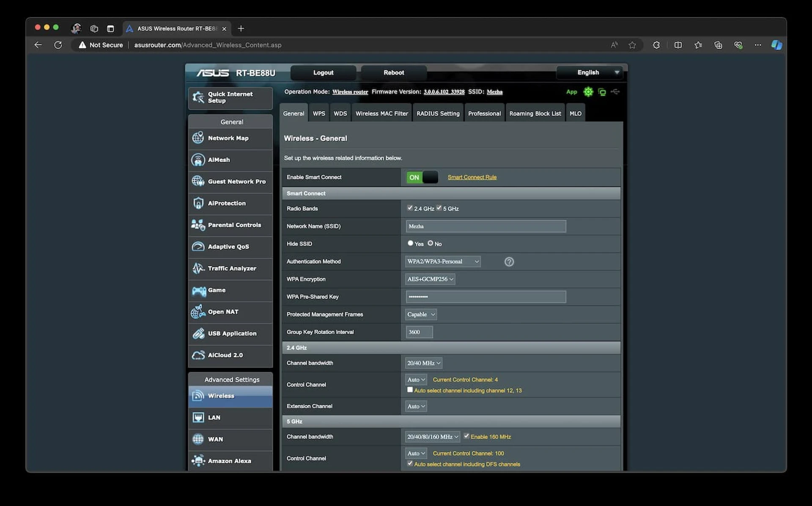
Task: Open AiCloud 2.0
Action: point(230,355)
